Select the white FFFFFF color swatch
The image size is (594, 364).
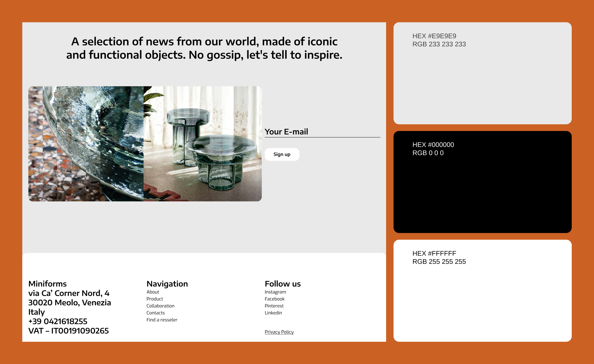pos(482,296)
